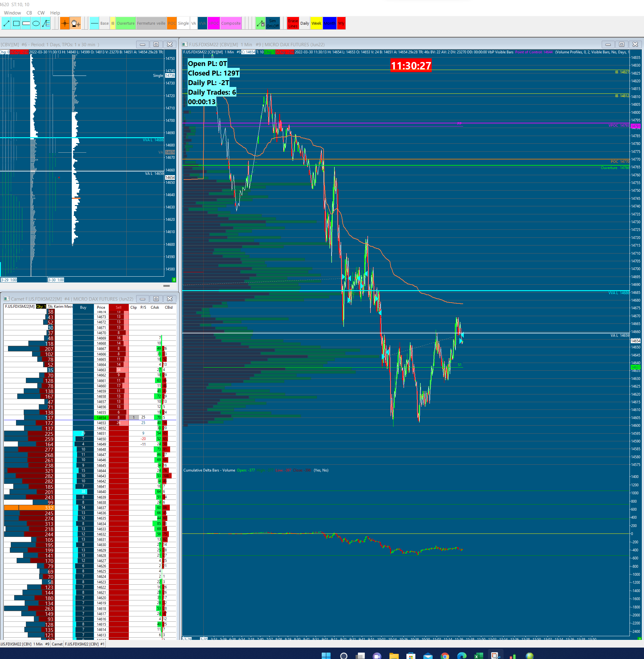The image size is (644, 659).
Task: Select the yellow Week swatch button
Action: click(x=316, y=23)
